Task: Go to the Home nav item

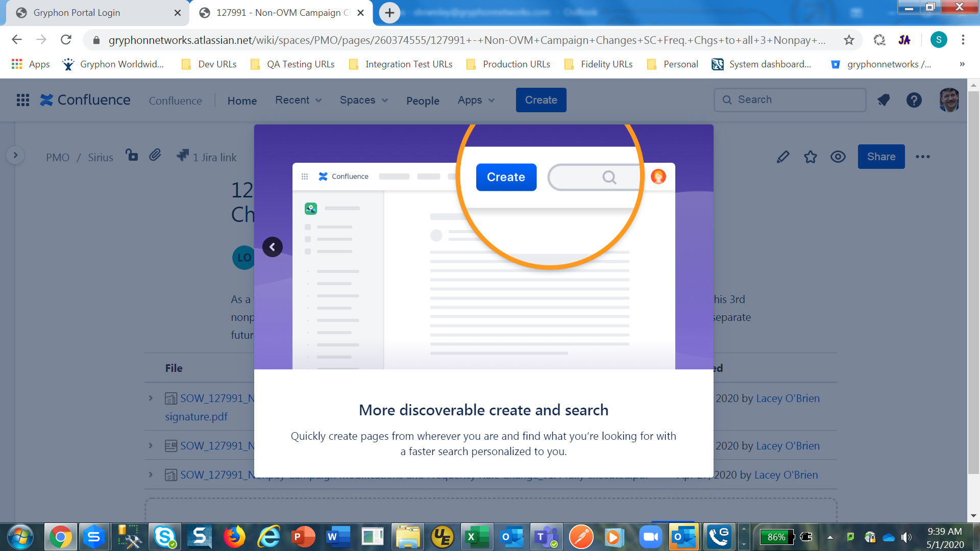Action: click(242, 101)
